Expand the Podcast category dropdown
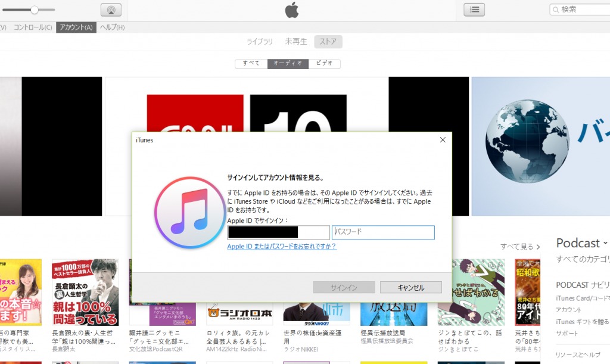The height and width of the screenshot is (364, 610). pyautogui.click(x=581, y=243)
